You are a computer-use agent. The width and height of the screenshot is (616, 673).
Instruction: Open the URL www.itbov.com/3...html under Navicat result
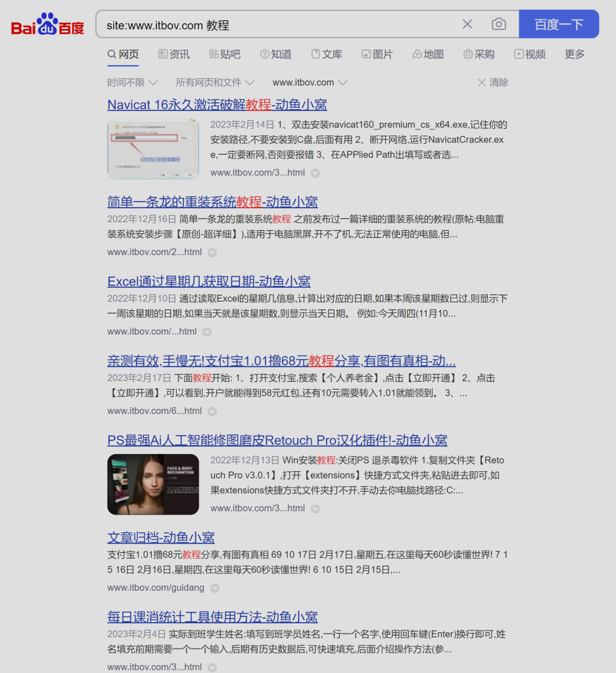258,173
